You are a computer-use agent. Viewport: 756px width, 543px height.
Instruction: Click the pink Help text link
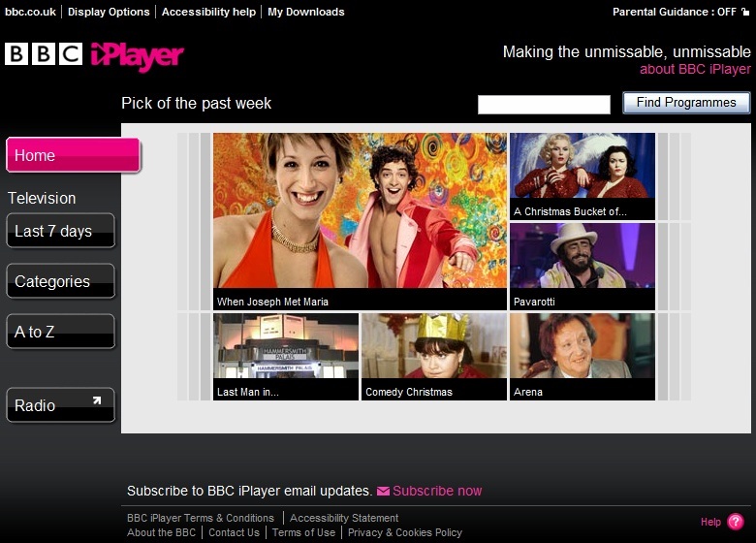[710, 522]
